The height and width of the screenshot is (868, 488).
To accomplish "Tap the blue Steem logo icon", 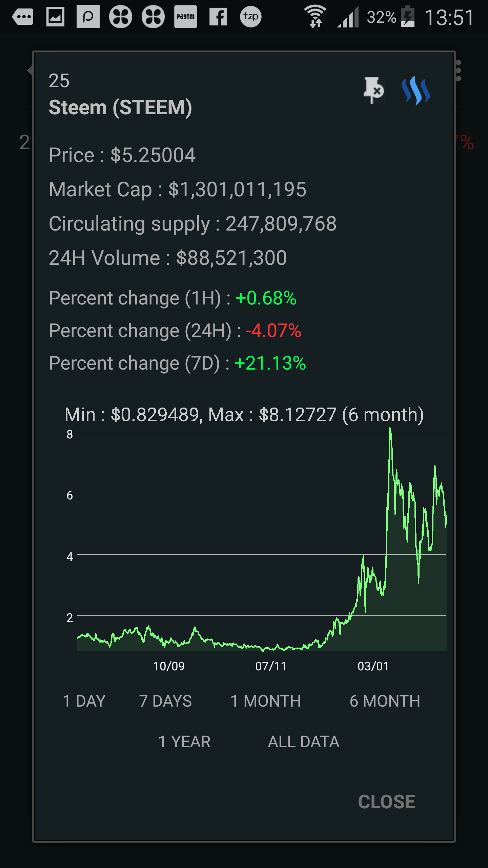I will [416, 90].
